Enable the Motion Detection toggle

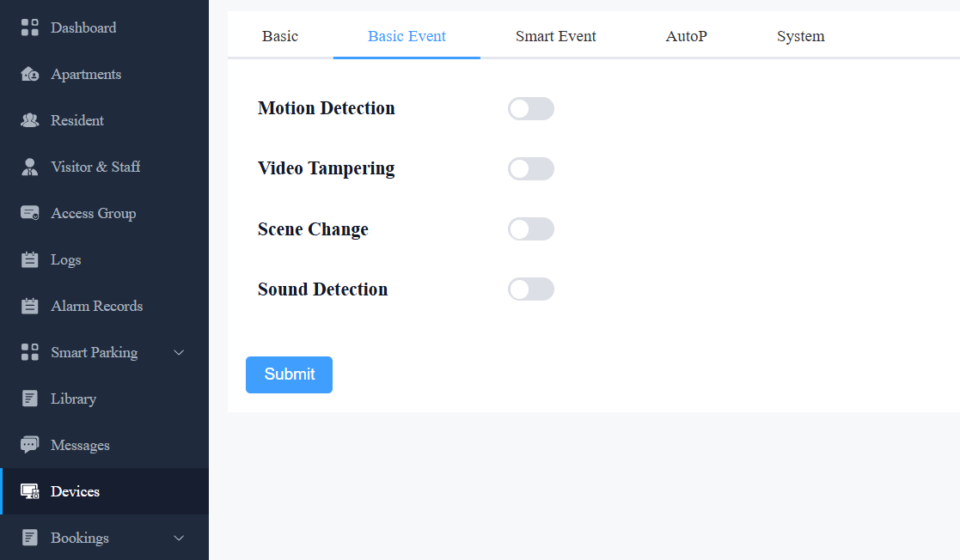point(531,109)
